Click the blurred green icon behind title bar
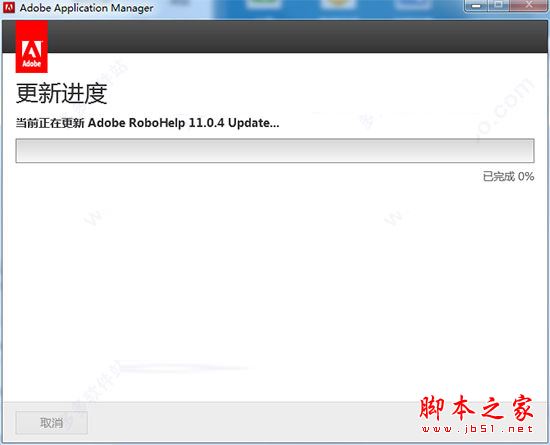 coord(263,5)
